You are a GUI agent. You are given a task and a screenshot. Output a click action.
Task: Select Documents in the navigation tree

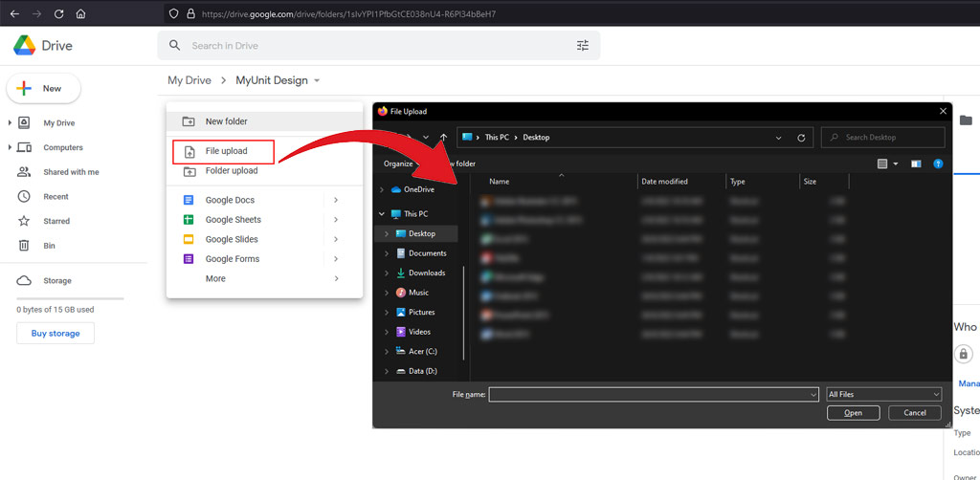428,253
